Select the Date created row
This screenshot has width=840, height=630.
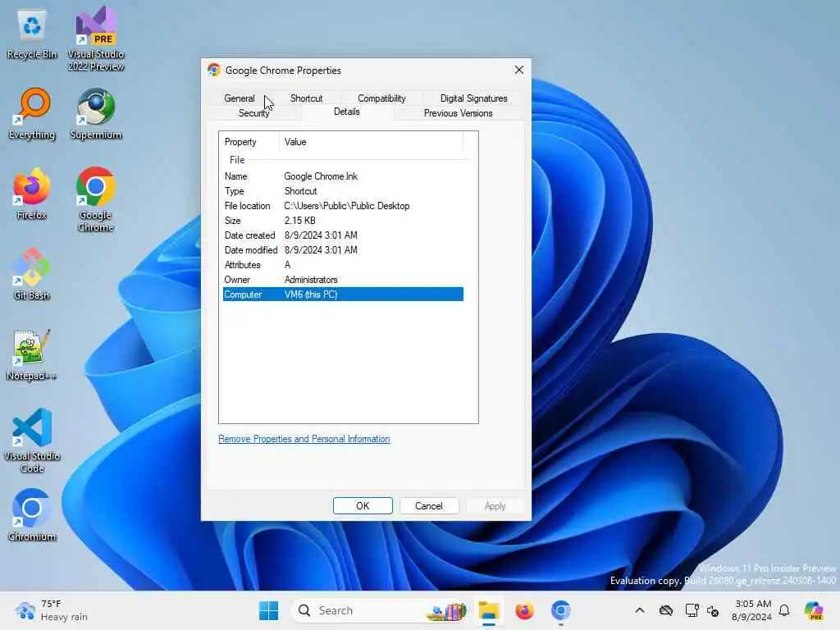[x=343, y=235]
